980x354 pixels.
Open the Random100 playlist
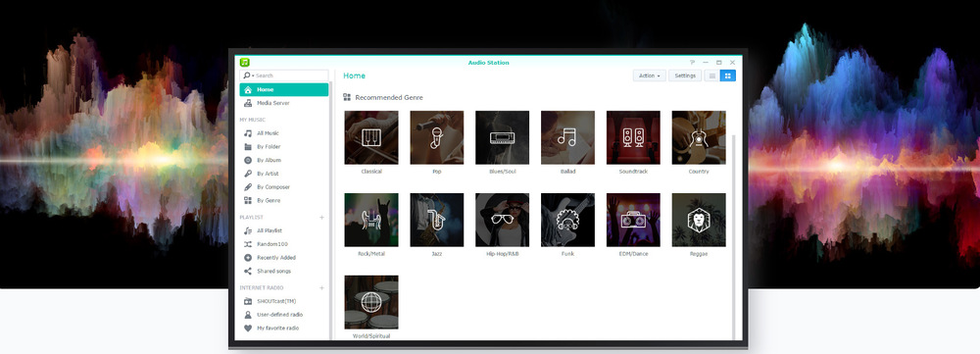[x=284, y=244]
